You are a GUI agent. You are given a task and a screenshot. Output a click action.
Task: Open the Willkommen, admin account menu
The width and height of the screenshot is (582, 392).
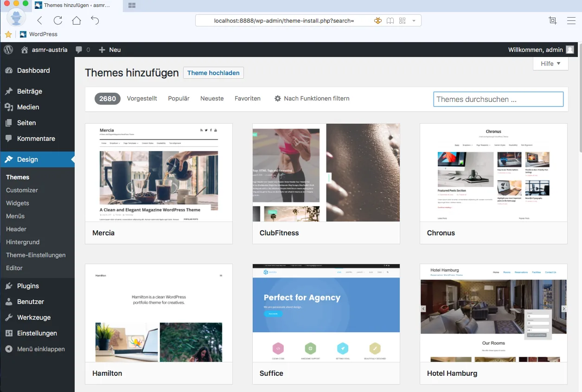(x=541, y=50)
